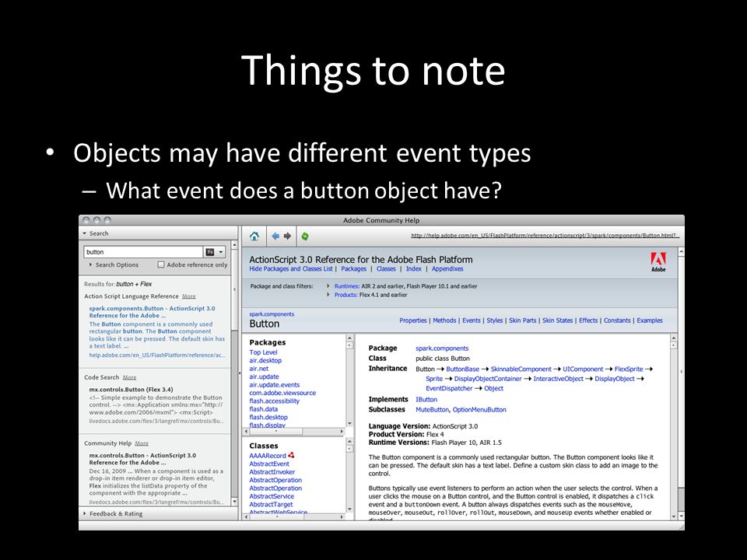Viewport: 747px width, 560px height.
Task: Open More next to Code Search
Action: point(130,377)
